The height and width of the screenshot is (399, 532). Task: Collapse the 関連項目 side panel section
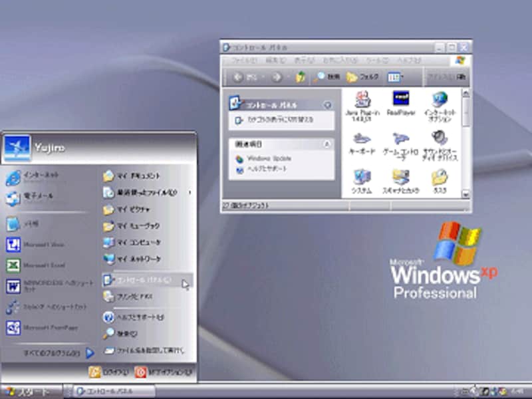(x=327, y=144)
